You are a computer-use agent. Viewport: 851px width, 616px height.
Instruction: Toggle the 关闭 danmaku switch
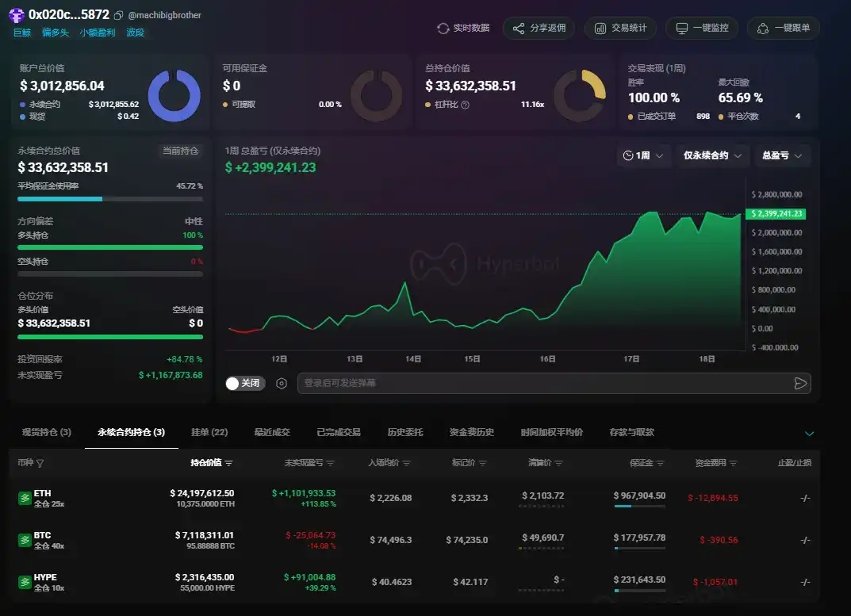[x=243, y=384]
